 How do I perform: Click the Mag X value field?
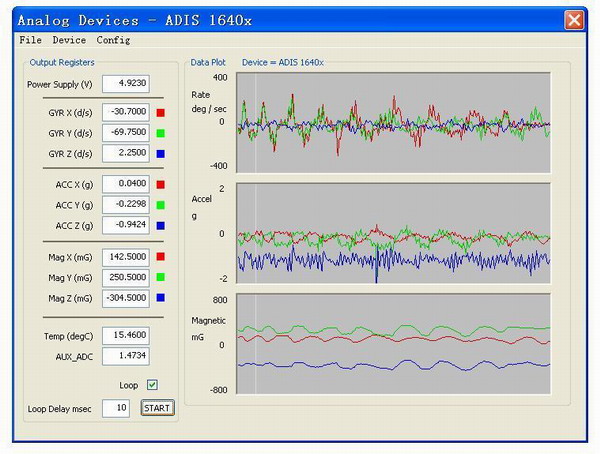[x=126, y=257]
